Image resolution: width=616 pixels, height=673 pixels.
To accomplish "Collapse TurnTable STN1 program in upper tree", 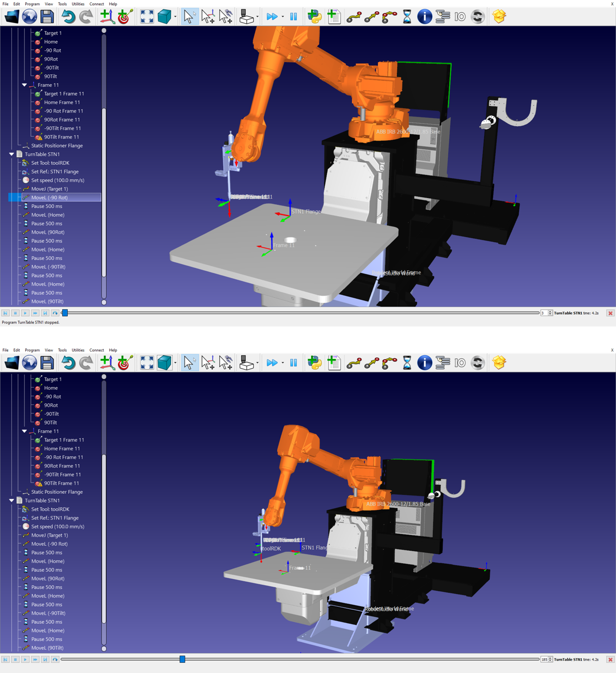I will click(x=11, y=154).
